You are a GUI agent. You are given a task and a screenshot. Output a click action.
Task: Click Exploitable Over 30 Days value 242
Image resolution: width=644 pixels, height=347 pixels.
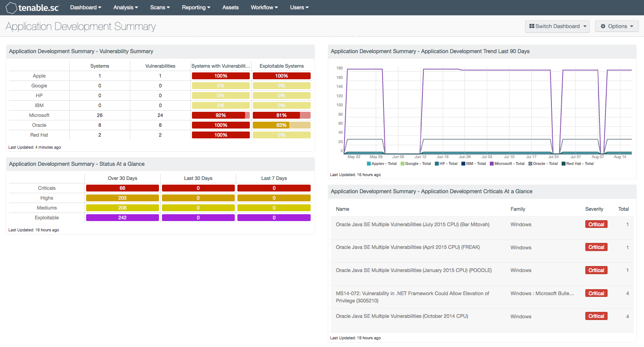pos(123,218)
